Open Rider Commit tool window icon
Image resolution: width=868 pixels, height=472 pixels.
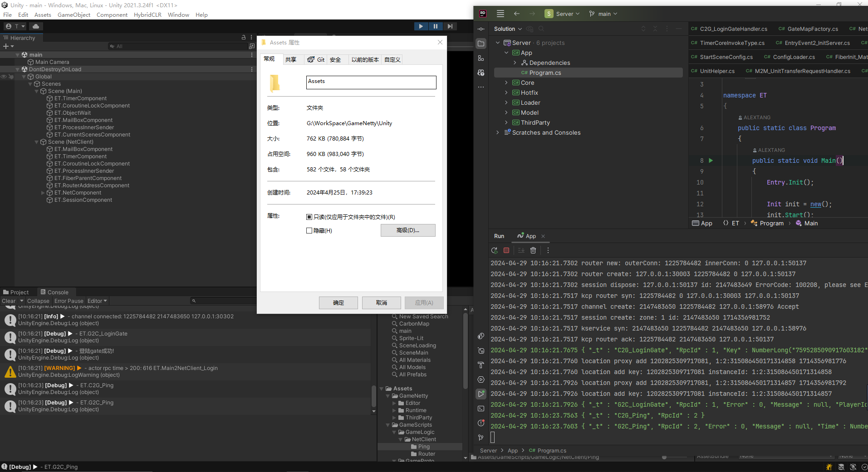[481, 29]
